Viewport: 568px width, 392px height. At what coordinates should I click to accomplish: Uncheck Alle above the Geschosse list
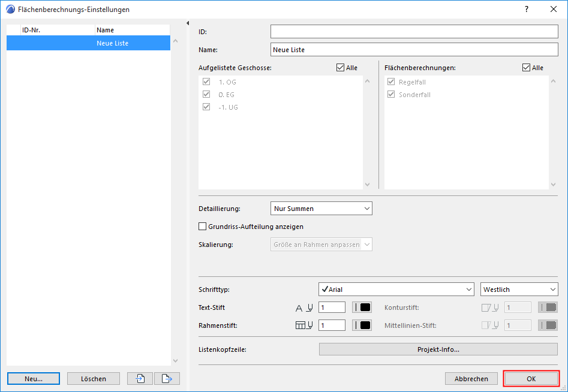[x=339, y=68]
